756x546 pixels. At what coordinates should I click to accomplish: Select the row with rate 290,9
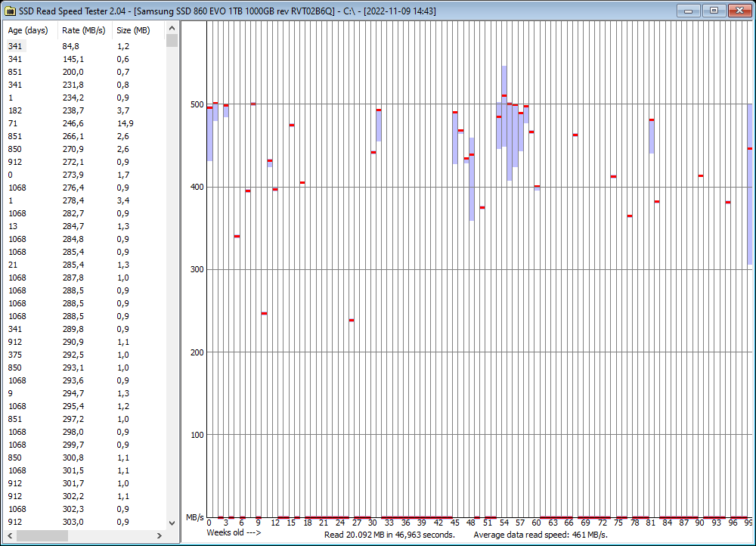pyautogui.click(x=85, y=342)
